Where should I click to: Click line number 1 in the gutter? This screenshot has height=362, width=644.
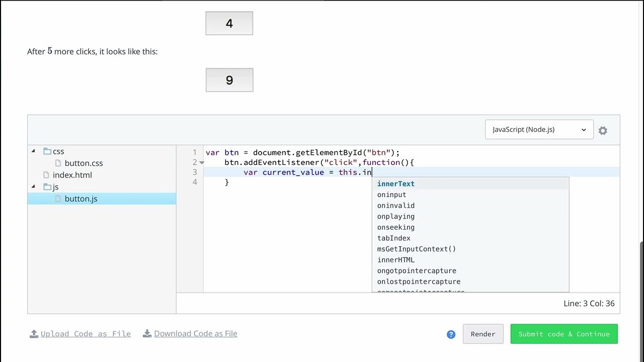point(195,152)
